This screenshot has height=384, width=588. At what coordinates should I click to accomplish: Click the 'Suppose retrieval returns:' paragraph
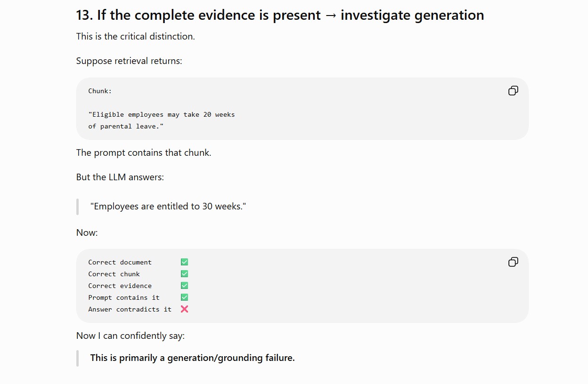pos(129,61)
